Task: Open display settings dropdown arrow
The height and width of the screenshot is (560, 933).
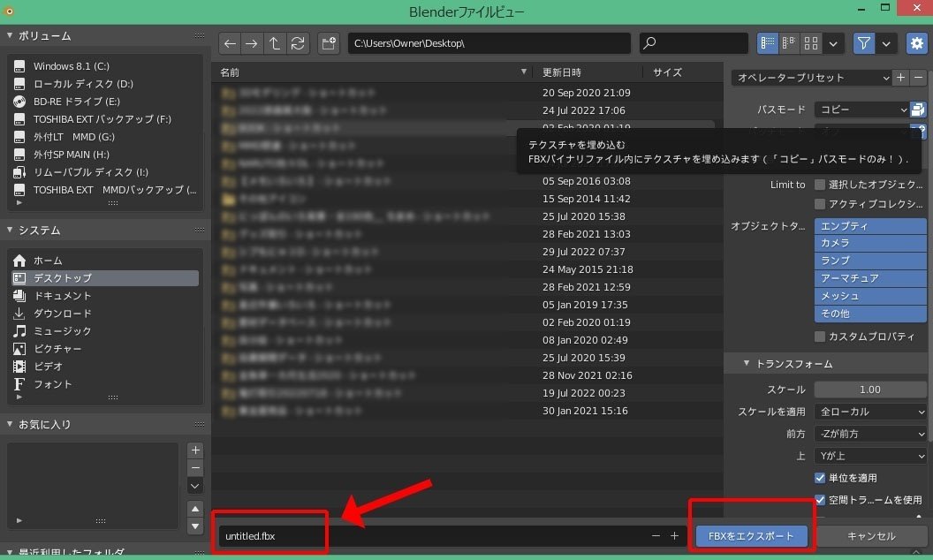Action: click(x=833, y=43)
